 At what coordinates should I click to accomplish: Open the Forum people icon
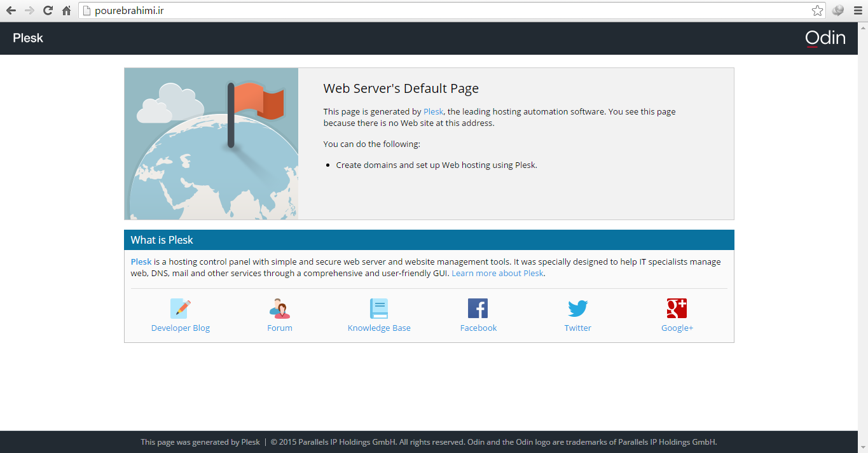(x=280, y=309)
